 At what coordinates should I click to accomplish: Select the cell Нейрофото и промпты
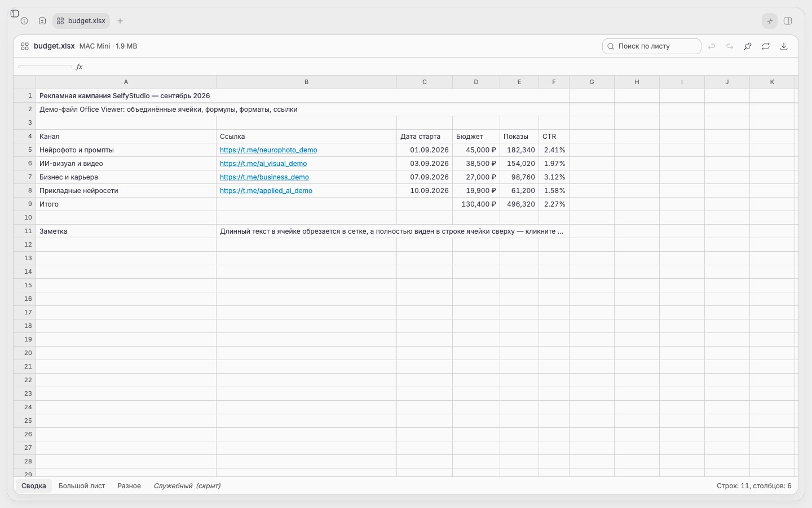click(x=126, y=150)
